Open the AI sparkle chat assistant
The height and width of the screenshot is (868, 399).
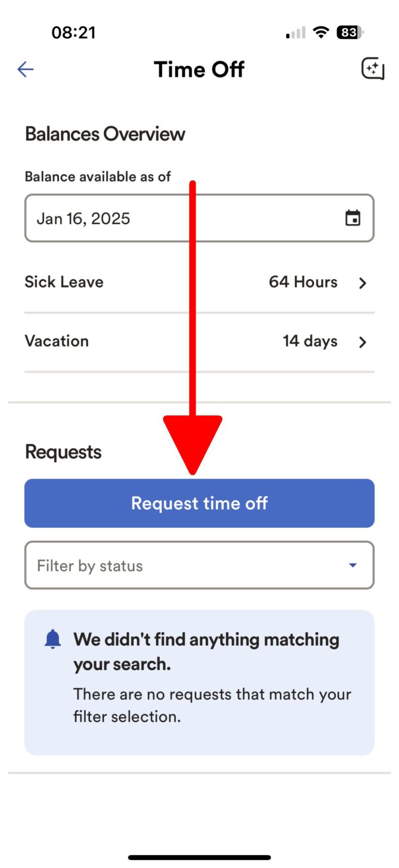click(372, 70)
